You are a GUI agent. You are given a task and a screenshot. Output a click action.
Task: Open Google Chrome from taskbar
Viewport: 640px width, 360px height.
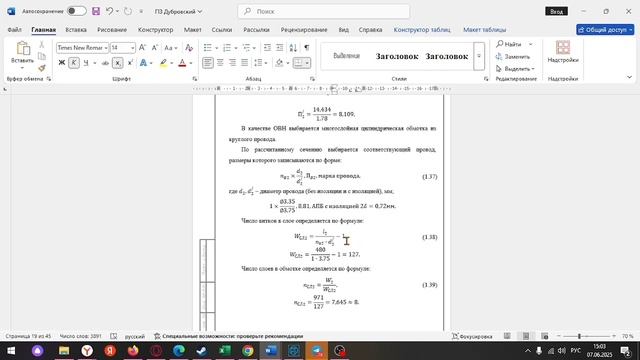pos(248,351)
